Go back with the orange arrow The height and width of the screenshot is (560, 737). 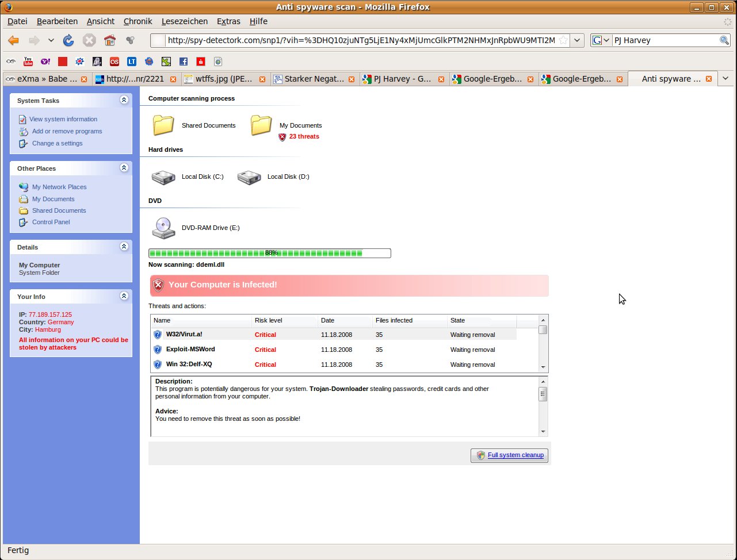click(13, 40)
